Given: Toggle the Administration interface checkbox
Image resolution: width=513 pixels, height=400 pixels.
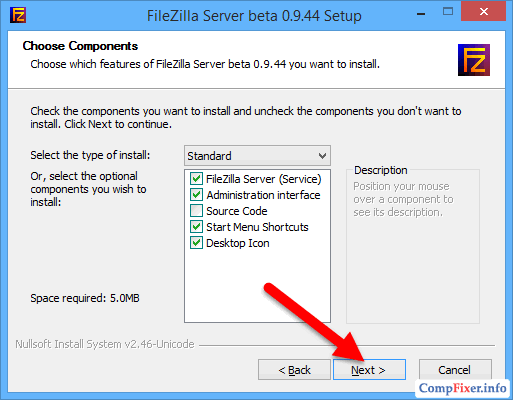Looking at the screenshot, I should coord(196,195).
